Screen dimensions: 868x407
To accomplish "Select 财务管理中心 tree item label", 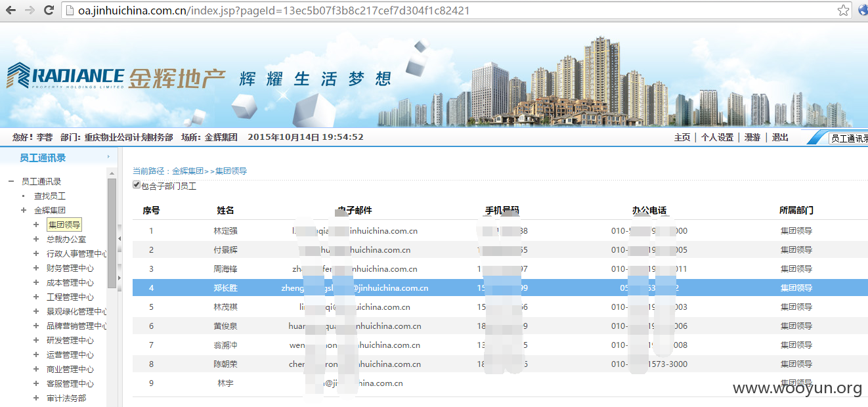I will pyautogui.click(x=70, y=268).
